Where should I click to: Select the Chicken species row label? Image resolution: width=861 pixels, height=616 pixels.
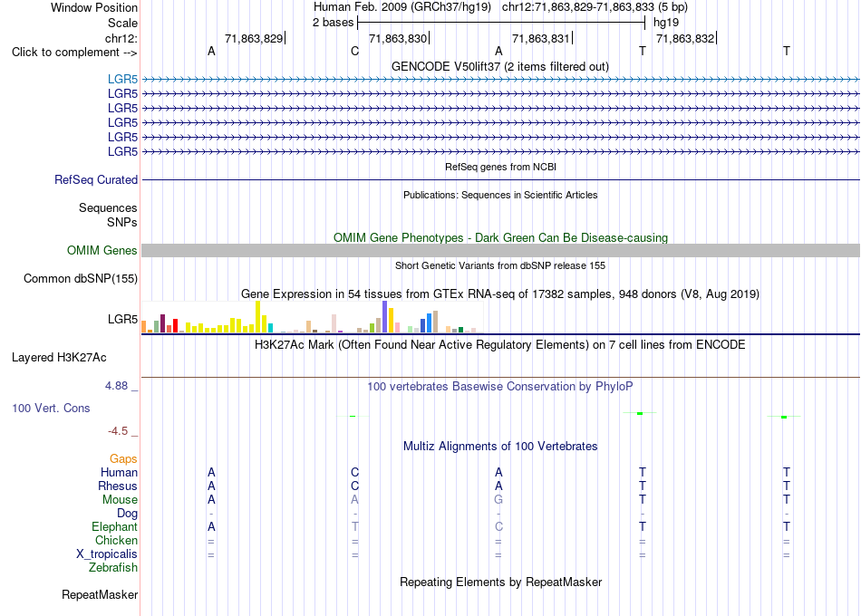[x=116, y=540]
